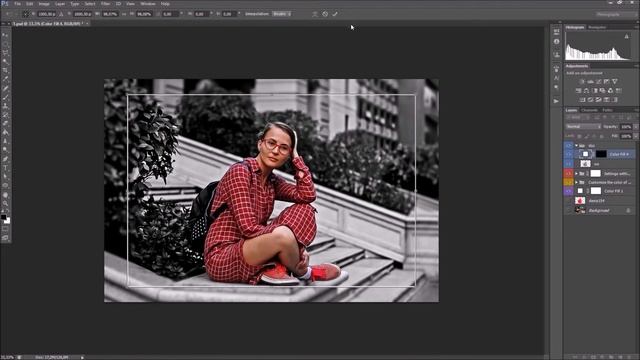This screenshot has height=360, width=640.
Task: Open the Interpolation dropdown
Action: (x=282, y=14)
